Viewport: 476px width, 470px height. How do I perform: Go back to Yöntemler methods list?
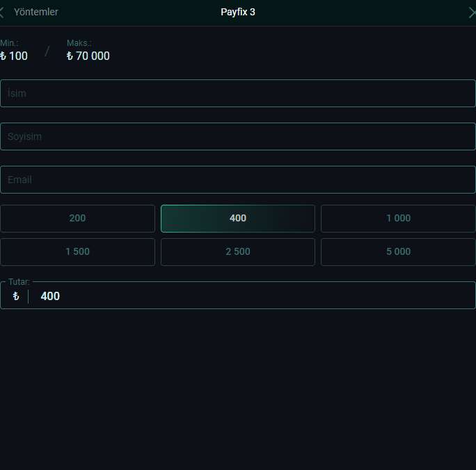coord(35,12)
